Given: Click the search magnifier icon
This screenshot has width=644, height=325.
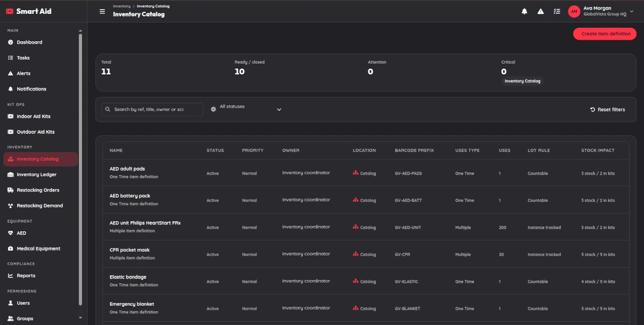Looking at the screenshot, I should point(108,109).
